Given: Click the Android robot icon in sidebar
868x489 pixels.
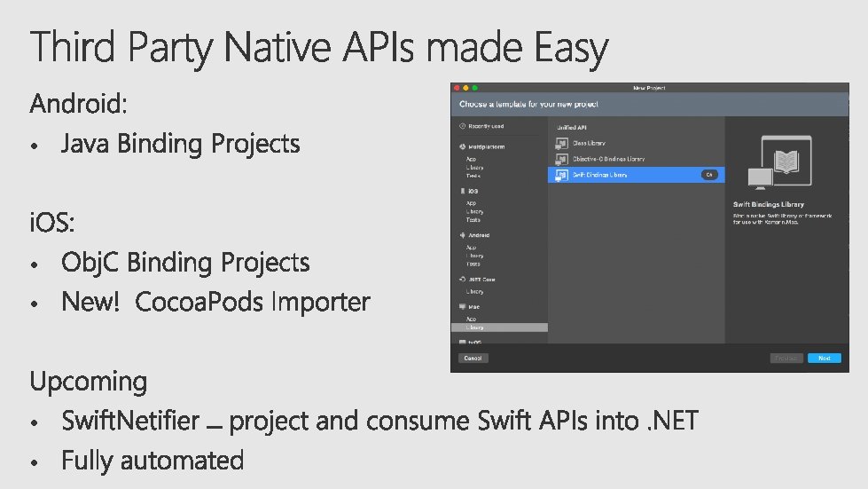Looking at the screenshot, I should (462, 235).
